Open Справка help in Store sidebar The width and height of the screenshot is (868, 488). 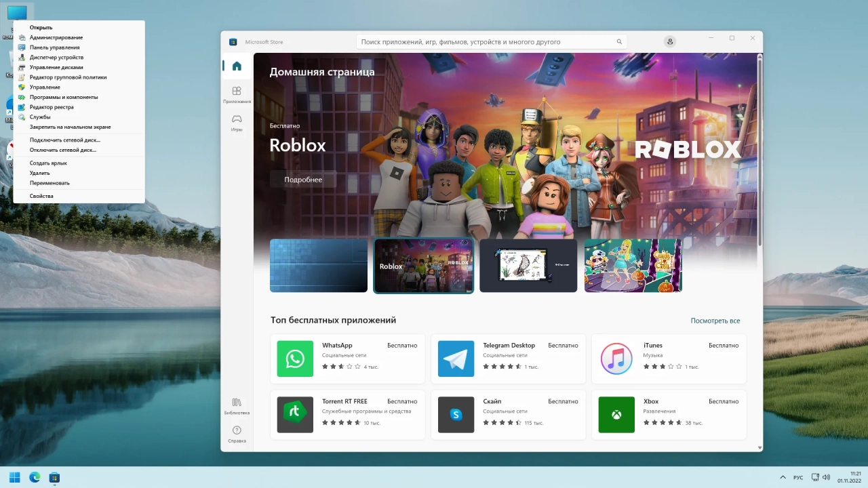pyautogui.click(x=237, y=434)
